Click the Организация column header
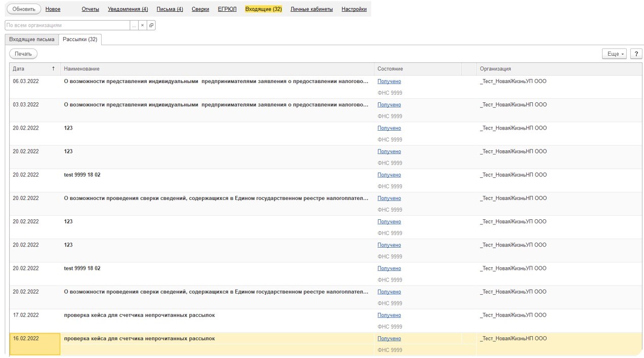The image size is (644, 358). point(559,69)
